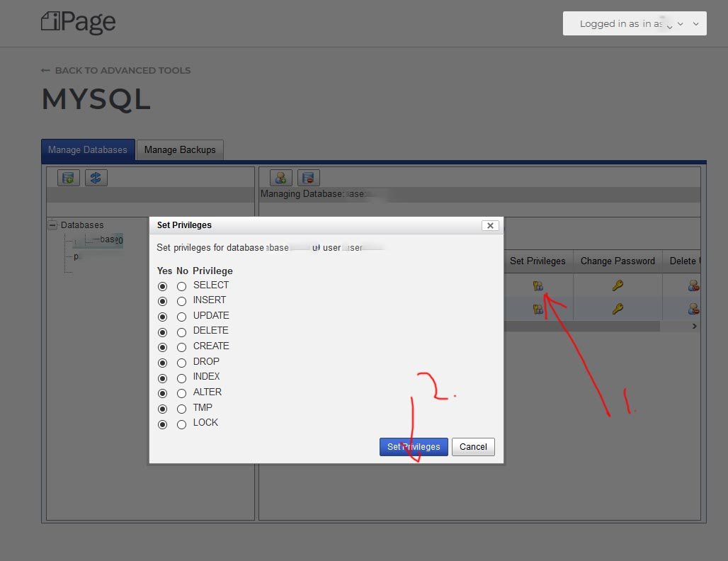Click the user table horizontal scrollbar

582,326
